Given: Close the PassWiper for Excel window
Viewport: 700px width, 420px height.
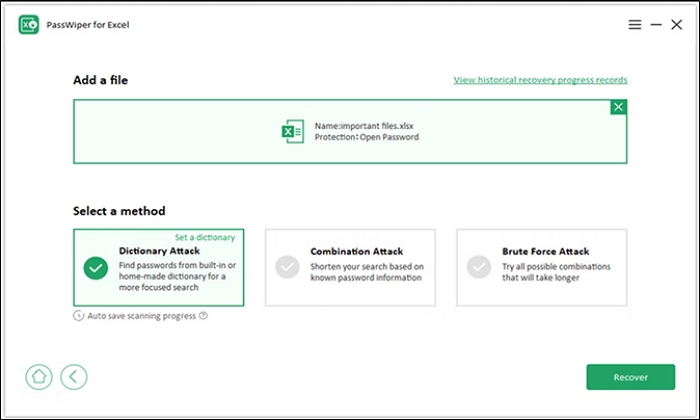Looking at the screenshot, I should [678, 24].
